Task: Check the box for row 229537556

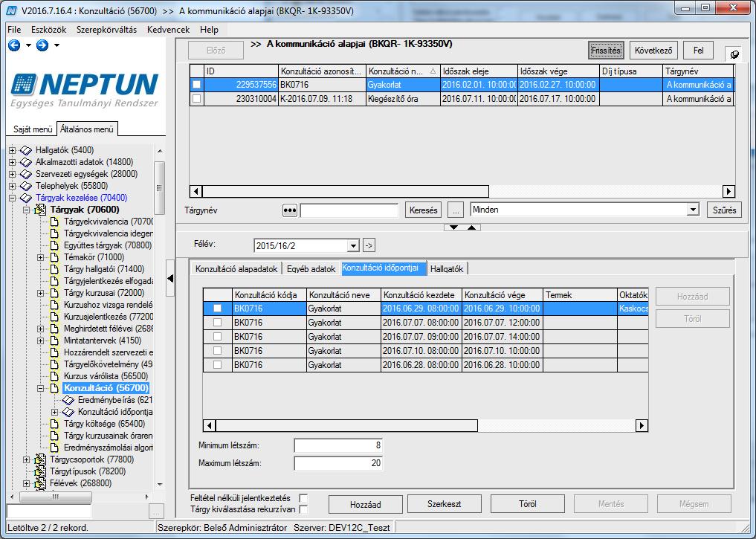Action: click(x=197, y=85)
